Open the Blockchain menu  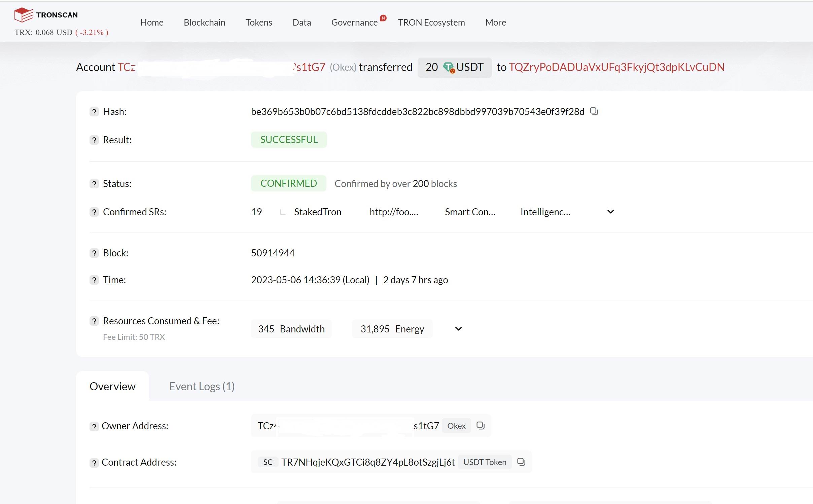click(204, 23)
